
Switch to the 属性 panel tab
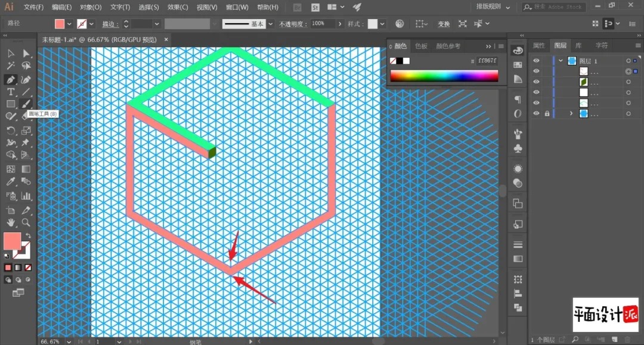click(538, 45)
